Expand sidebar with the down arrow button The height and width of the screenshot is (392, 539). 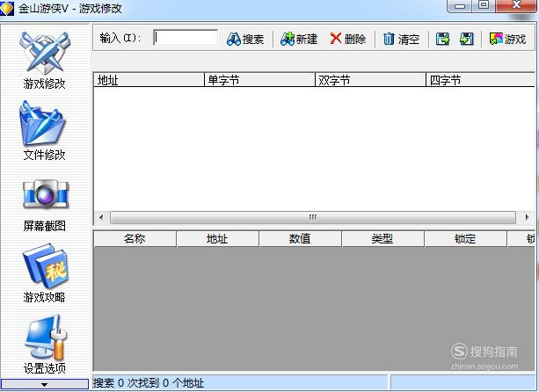pyautogui.click(x=44, y=384)
